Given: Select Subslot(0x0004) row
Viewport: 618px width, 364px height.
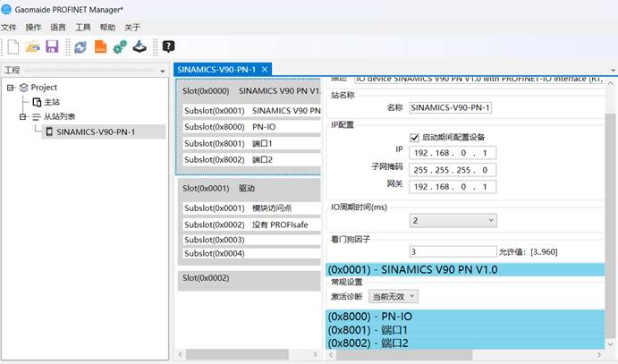Looking at the screenshot, I should [x=252, y=253].
